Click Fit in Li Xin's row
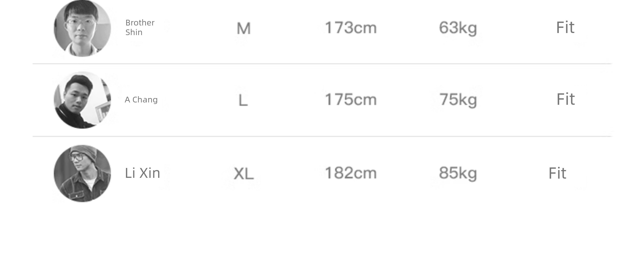The height and width of the screenshot is (260, 644). 557,173
